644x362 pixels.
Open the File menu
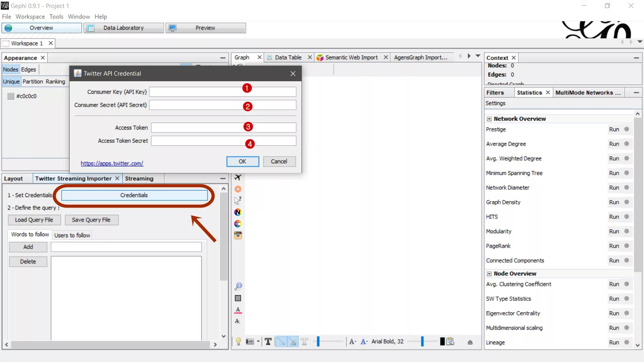click(6, 16)
